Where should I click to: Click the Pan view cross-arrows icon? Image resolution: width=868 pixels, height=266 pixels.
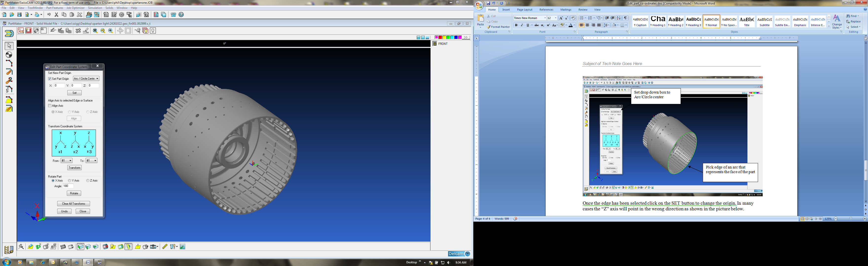click(x=120, y=31)
